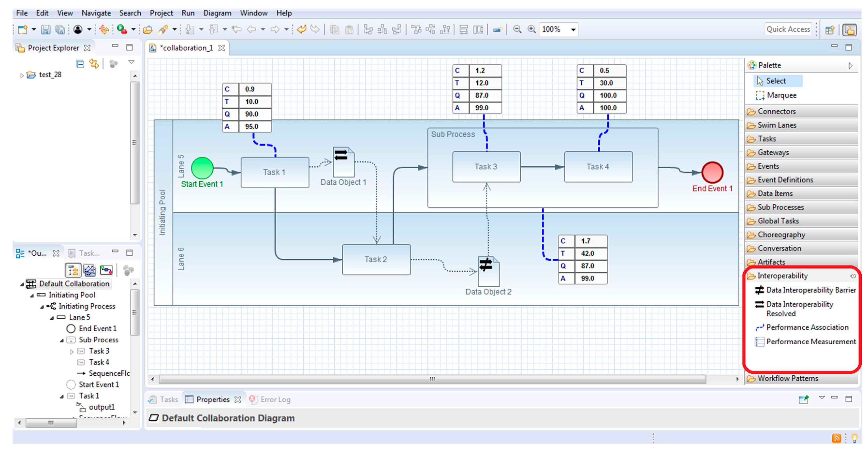Select Data Interoperability Barrier palette tool
The height and width of the screenshot is (452, 868).
tap(811, 290)
